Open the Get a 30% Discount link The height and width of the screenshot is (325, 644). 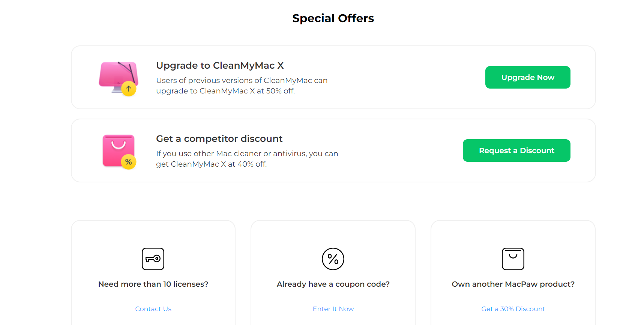click(x=513, y=309)
